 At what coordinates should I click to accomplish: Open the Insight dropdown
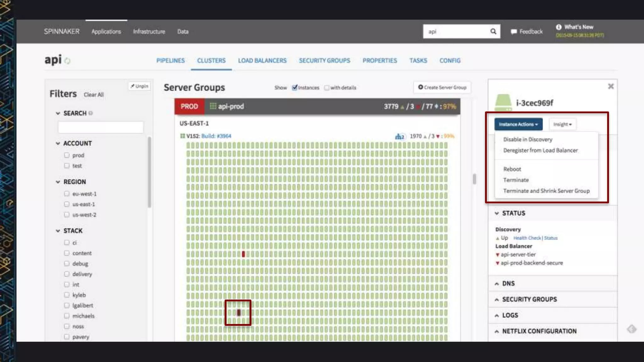point(562,124)
